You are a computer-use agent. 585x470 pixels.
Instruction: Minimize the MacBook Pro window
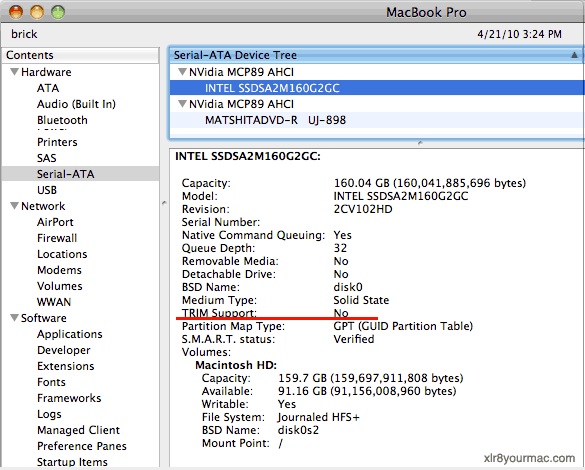click(x=37, y=12)
